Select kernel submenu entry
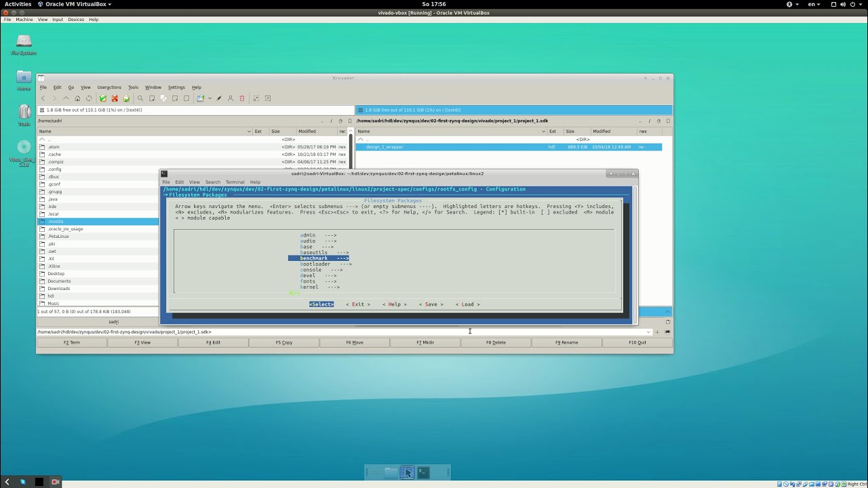 pyautogui.click(x=319, y=287)
